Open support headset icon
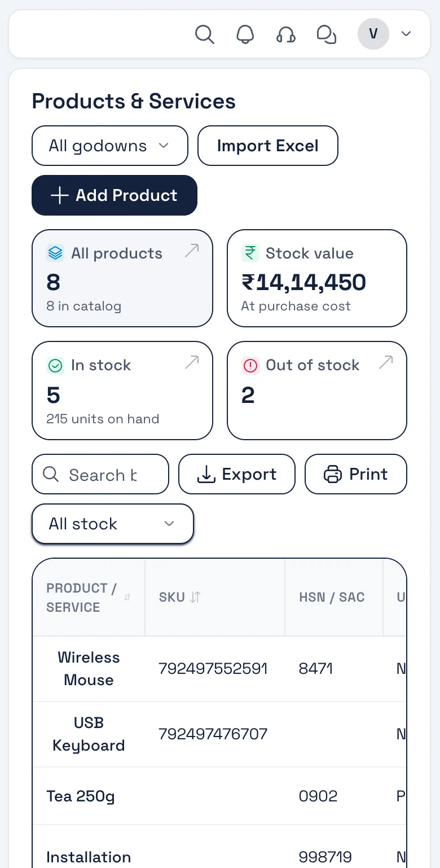440x868 pixels. pyautogui.click(x=286, y=34)
